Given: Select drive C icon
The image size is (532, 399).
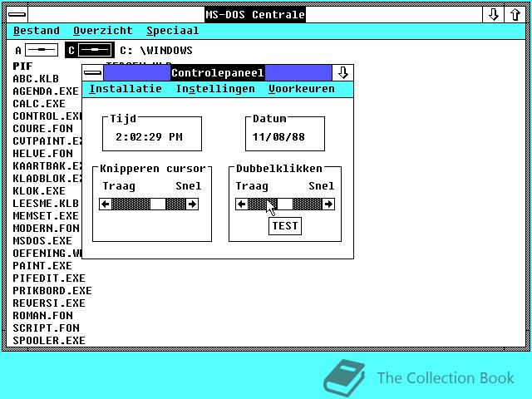Looking at the screenshot, I should click(x=90, y=50).
